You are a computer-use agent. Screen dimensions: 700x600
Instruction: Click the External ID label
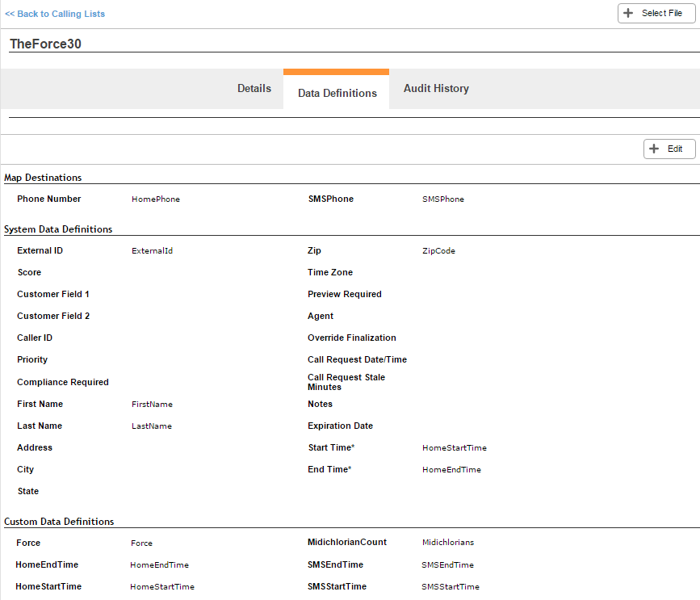(40, 250)
